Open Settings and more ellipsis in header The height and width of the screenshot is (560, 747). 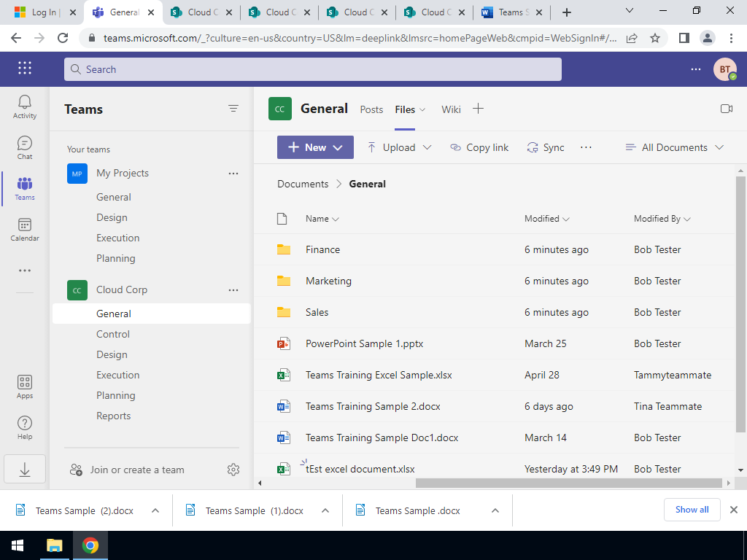point(695,69)
